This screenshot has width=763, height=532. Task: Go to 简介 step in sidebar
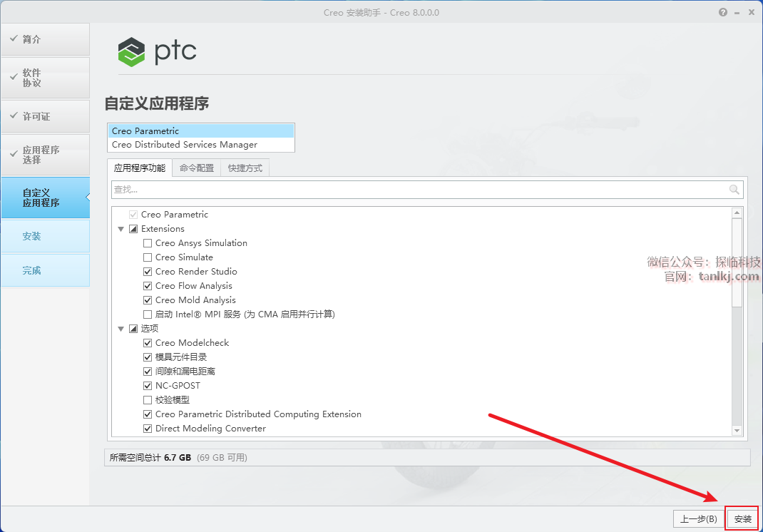pyautogui.click(x=45, y=39)
